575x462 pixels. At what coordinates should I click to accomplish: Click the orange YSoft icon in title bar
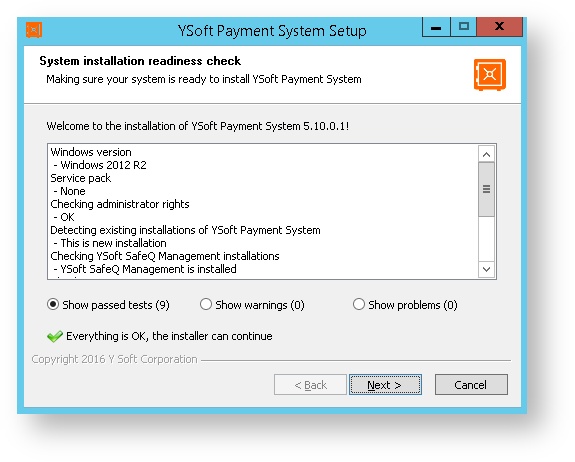click(34, 30)
